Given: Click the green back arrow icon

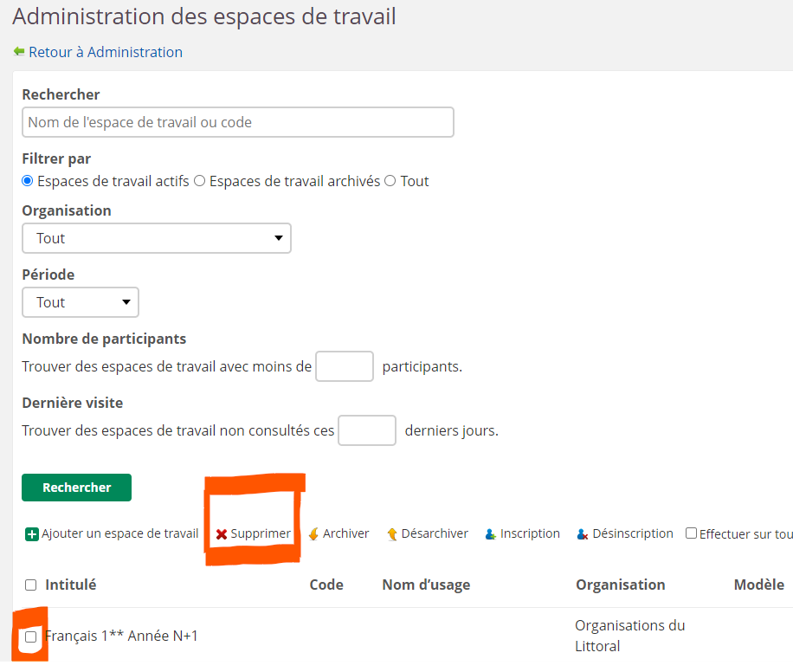Looking at the screenshot, I should [18, 52].
